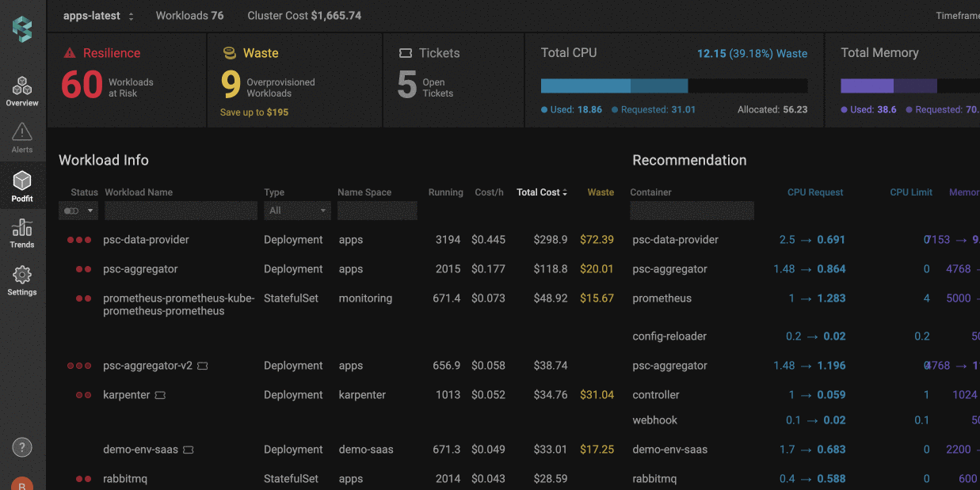Screen dimensions: 980x490
Task: Click the Waste column header
Action: pos(601,192)
